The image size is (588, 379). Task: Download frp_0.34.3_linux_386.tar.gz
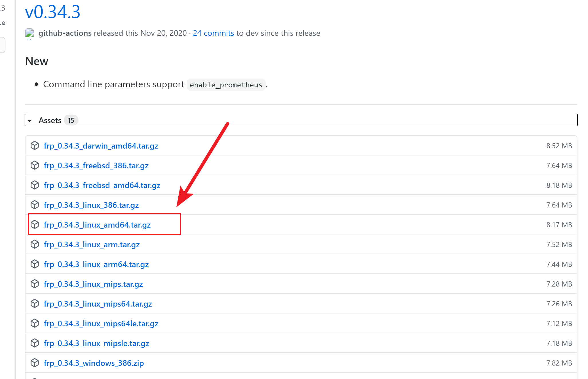(x=91, y=205)
